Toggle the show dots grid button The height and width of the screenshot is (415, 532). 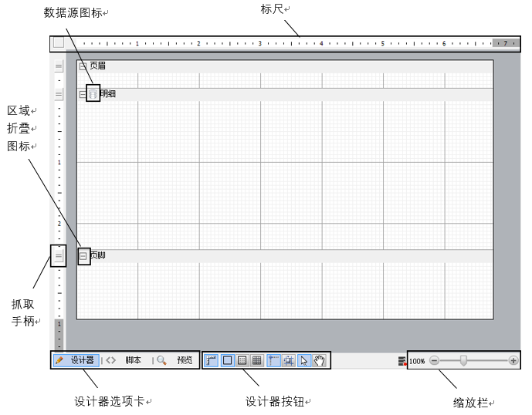tap(242, 360)
